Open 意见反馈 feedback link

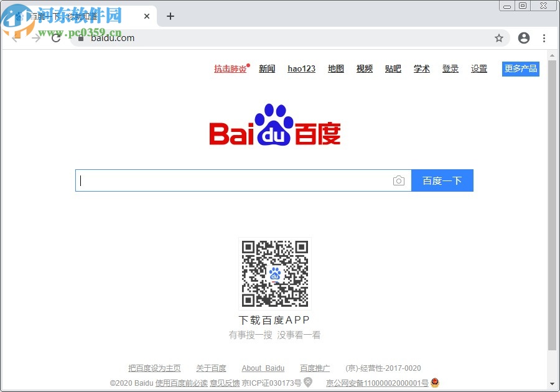coord(225,383)
